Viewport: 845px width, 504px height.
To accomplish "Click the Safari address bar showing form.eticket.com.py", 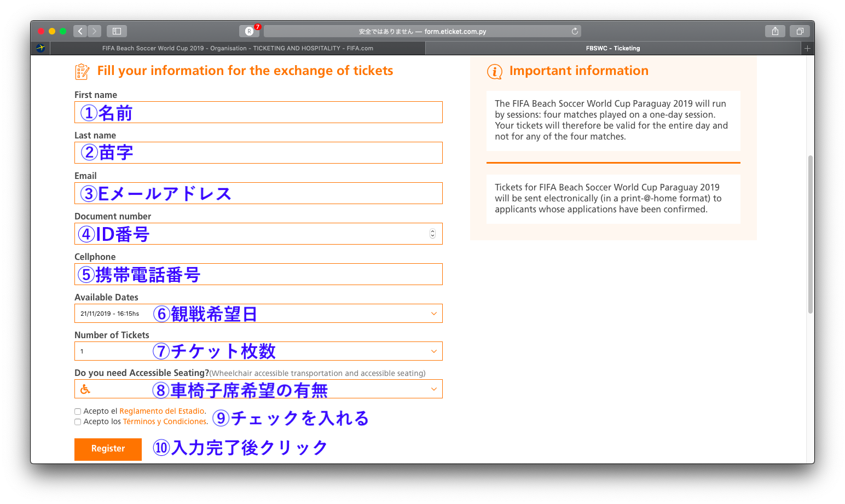I will click(422, 31).
